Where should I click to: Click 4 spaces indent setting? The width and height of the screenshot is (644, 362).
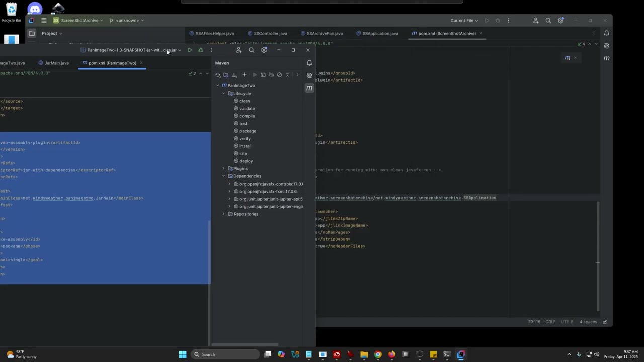coord(588,322)
